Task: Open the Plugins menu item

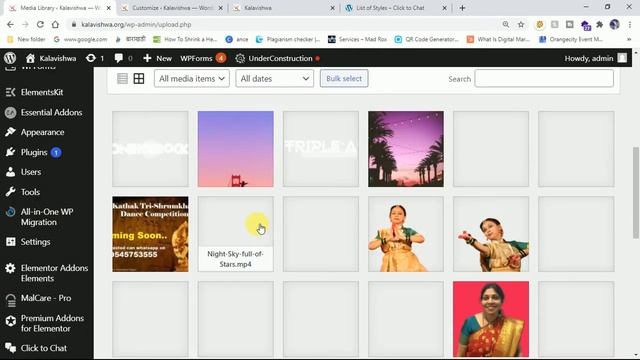Action: (34, 152)
